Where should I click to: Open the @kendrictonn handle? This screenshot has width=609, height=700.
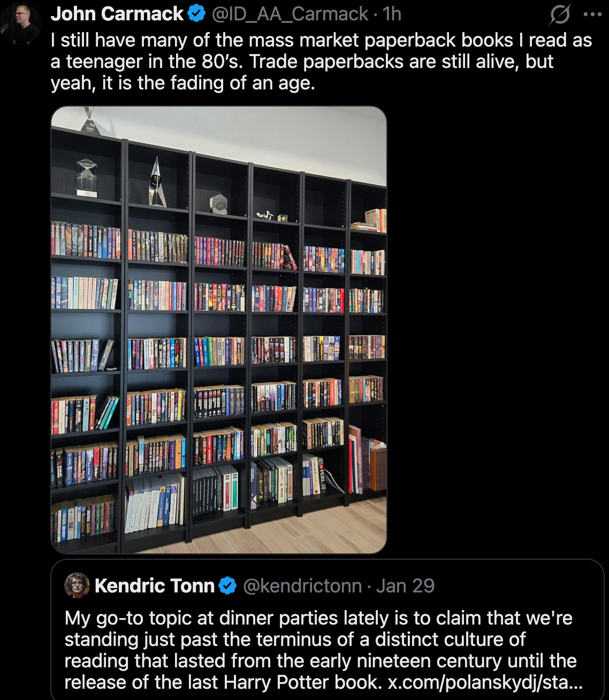click(x=302, y=586)
